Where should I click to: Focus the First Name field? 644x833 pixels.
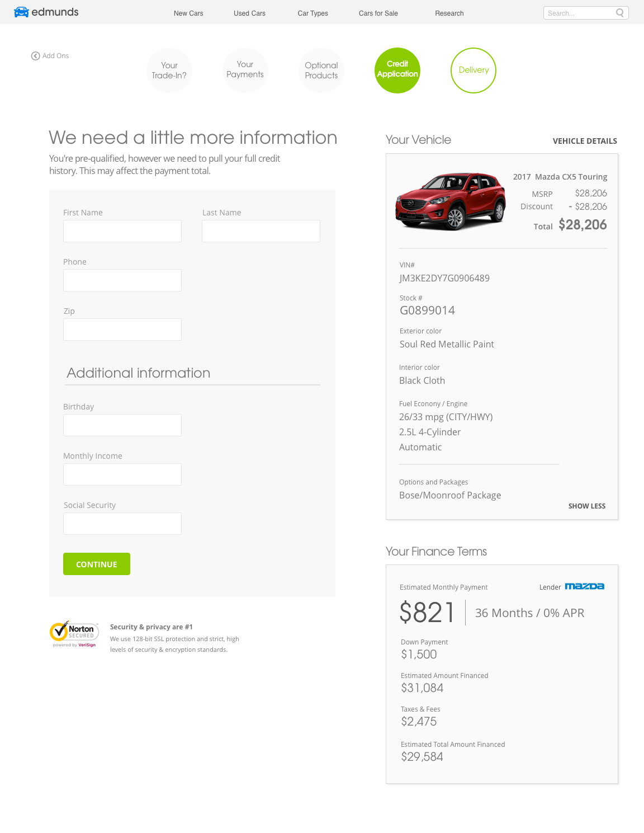pyautogui.click(x=122, y=231)
